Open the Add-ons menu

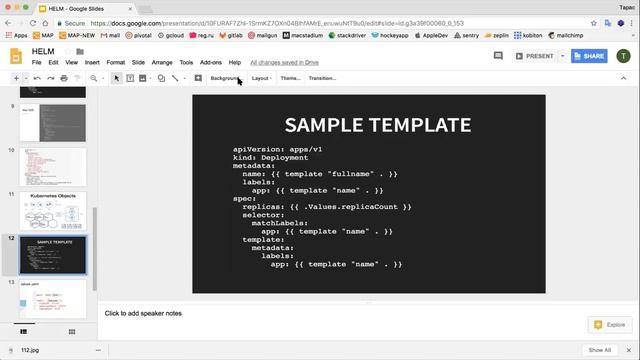[211, 62]
